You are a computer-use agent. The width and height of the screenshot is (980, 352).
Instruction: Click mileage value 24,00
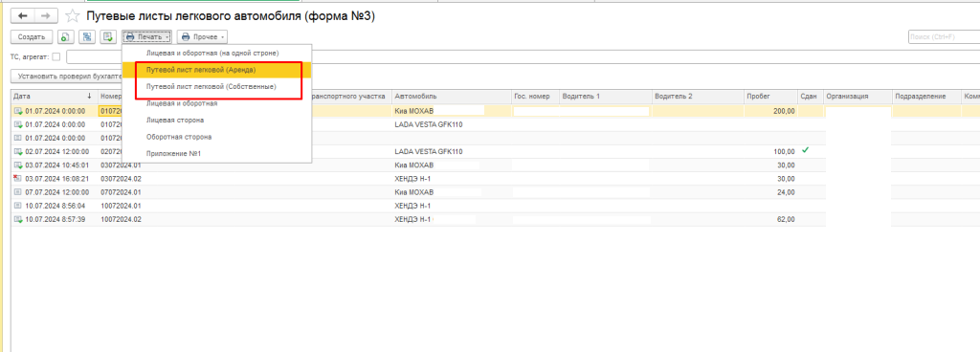786,192
